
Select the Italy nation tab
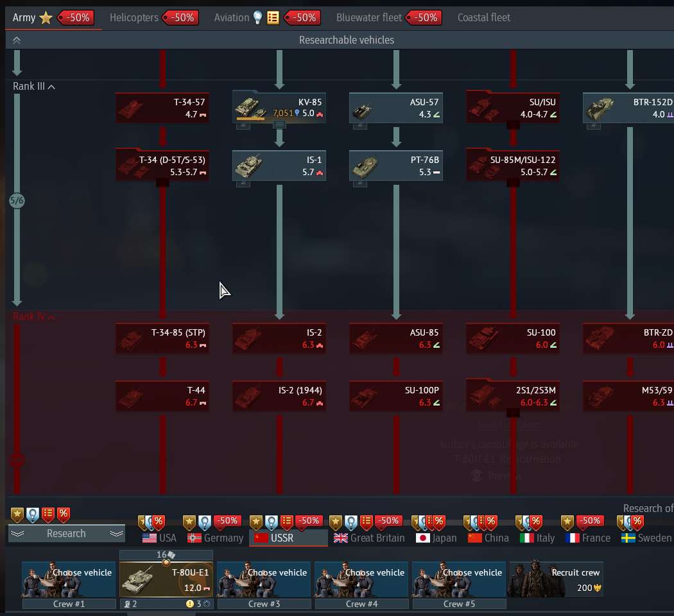point(537,538)
